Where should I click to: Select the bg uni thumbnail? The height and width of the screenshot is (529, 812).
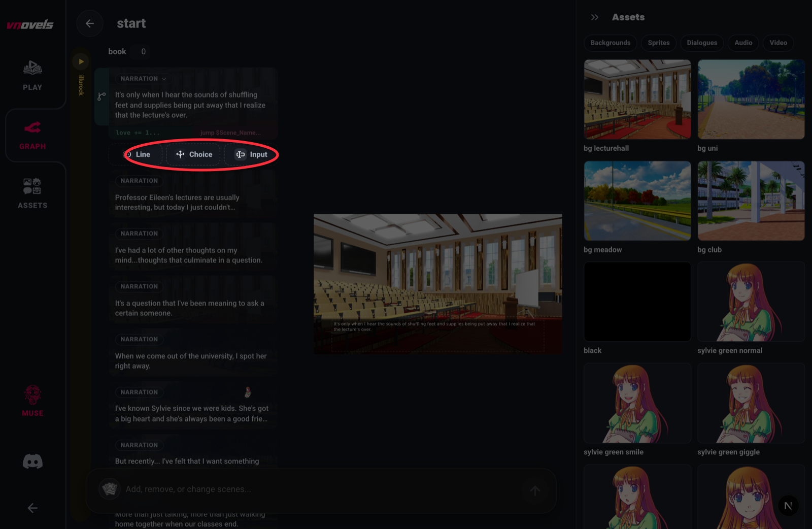click(751, 100)
